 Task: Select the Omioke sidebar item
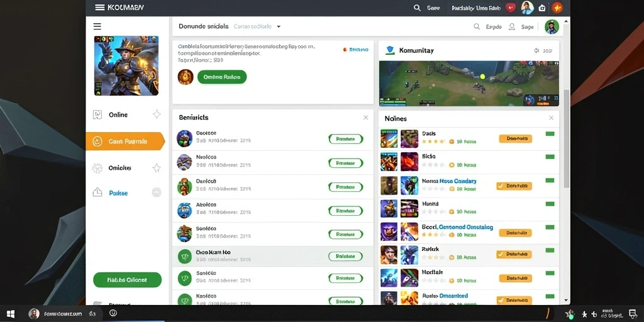[126, 167]
